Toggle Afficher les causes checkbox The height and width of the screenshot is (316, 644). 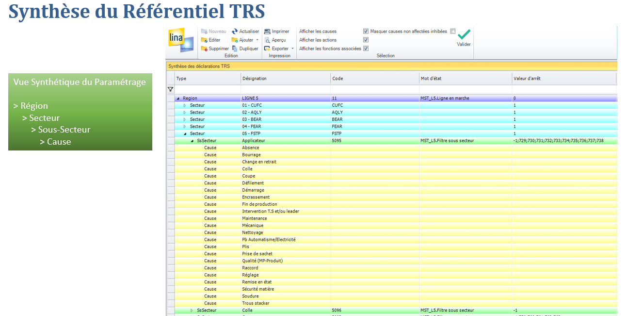pos(366,31)
